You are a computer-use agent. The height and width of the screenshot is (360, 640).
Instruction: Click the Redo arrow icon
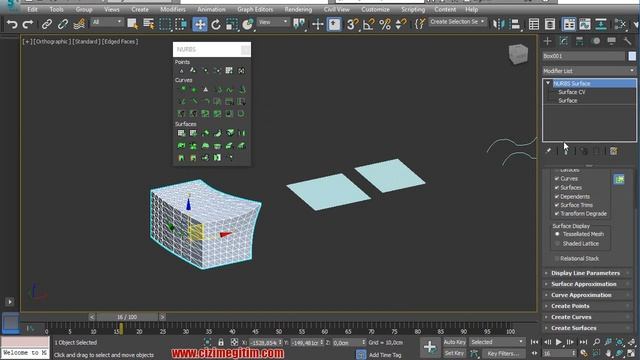[27, 24]
